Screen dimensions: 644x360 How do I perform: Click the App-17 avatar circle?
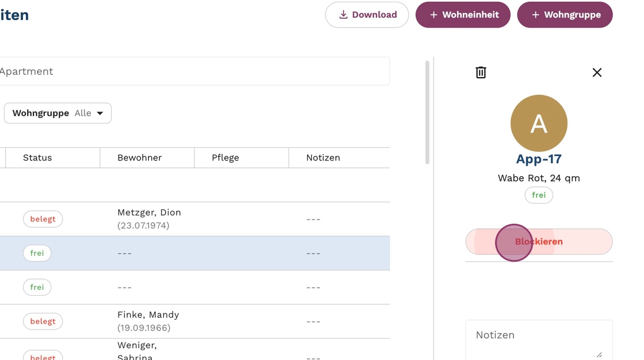click(539, 123)
